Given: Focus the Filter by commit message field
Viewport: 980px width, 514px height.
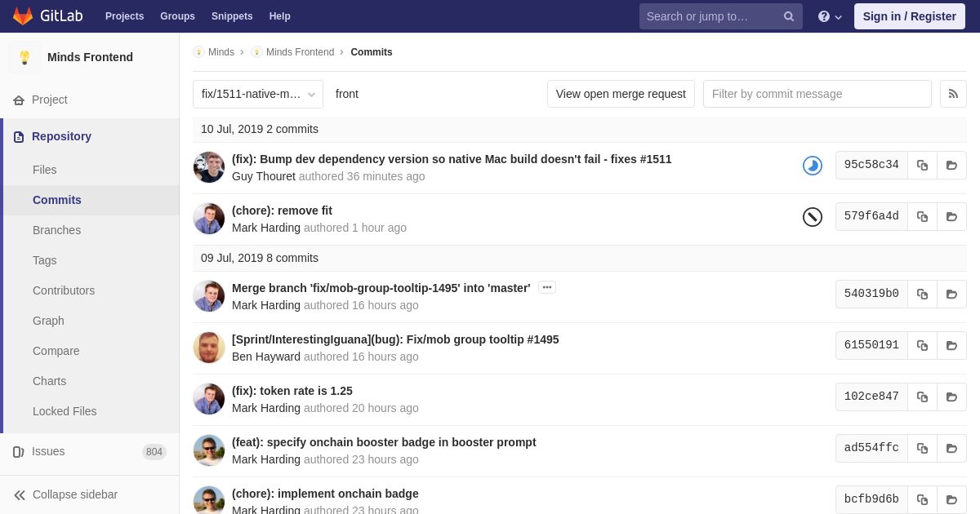Looking at the screenshot, I should [x=817, y=94].
